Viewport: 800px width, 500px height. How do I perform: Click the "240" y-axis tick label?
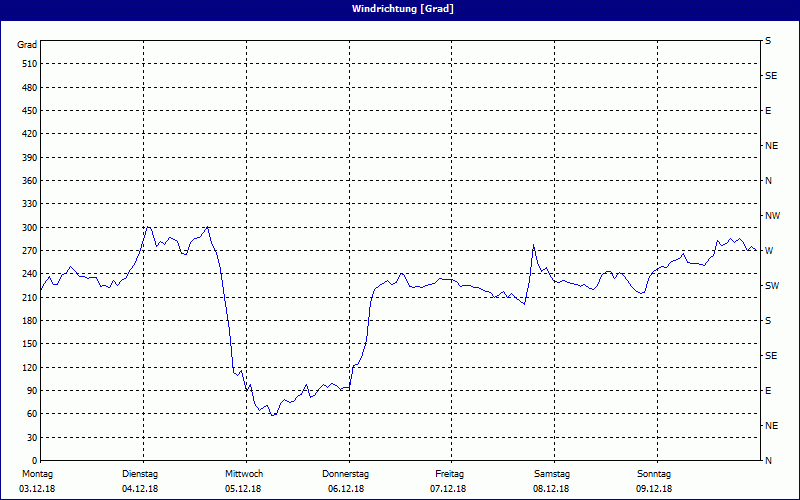tap(30, 274)
